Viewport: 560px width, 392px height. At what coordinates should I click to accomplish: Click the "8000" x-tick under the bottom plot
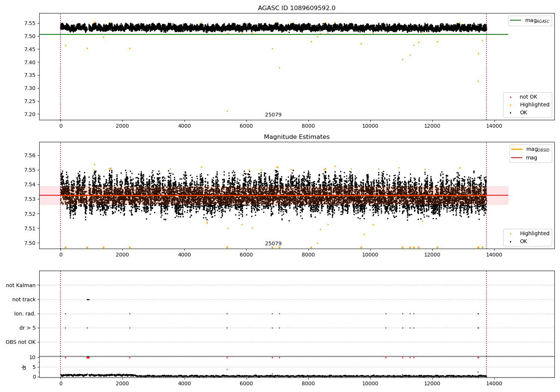click(308, 384)
